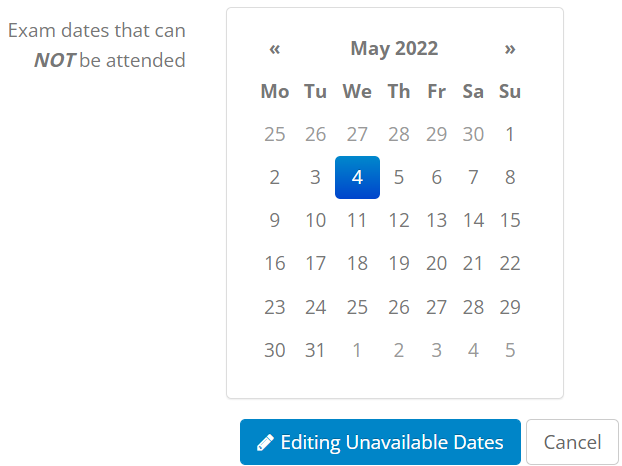Viewport: 622px width, 466px height.
Task: Select May 18 on the calendar
Action: point(357,264)
